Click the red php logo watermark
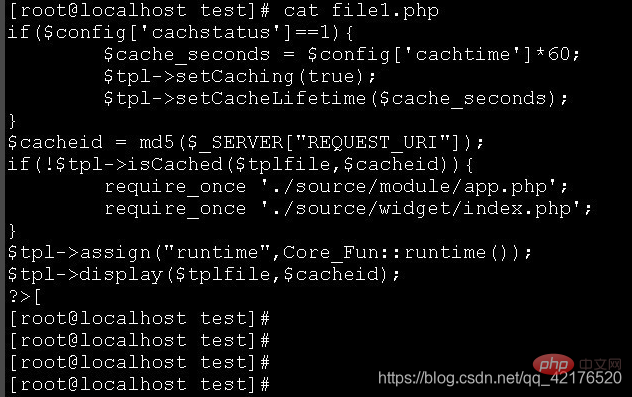 point(553,364)
